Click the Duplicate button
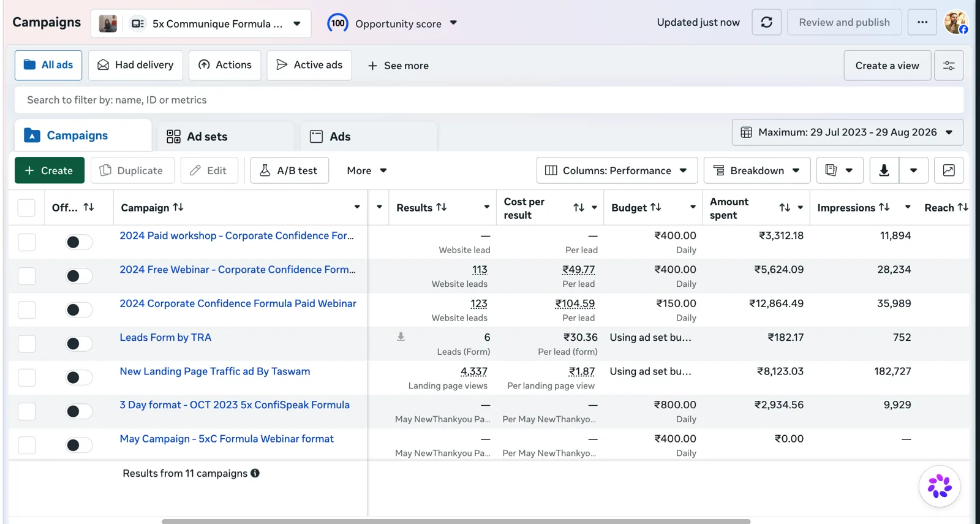The image size is (980, 524). tap(132, 170)
